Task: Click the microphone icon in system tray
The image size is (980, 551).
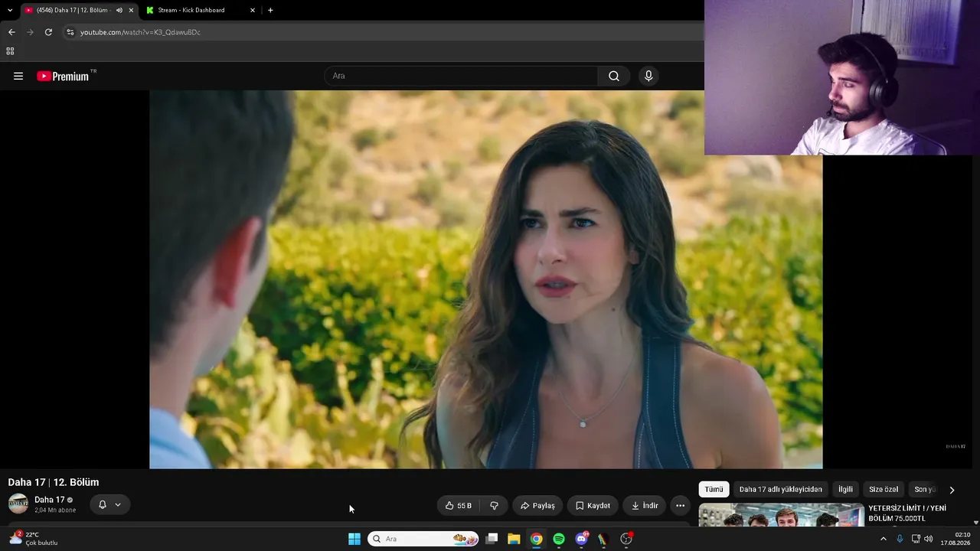Action: click(x=900, y=539)
